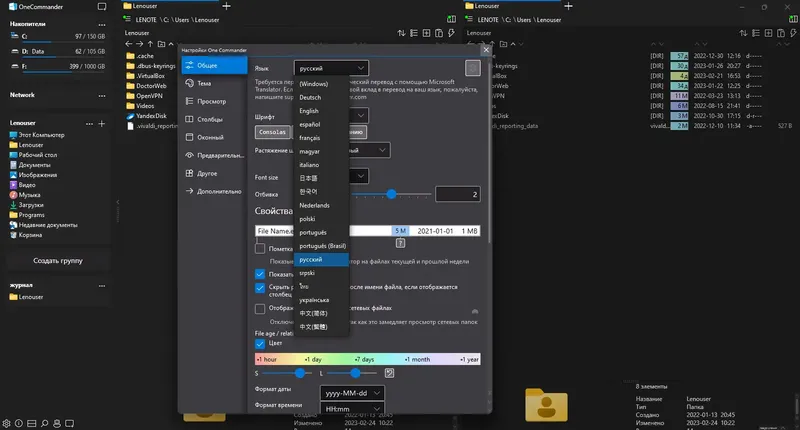
Task: Adjust the S saturation slider handle
Action: pos(300,373)
